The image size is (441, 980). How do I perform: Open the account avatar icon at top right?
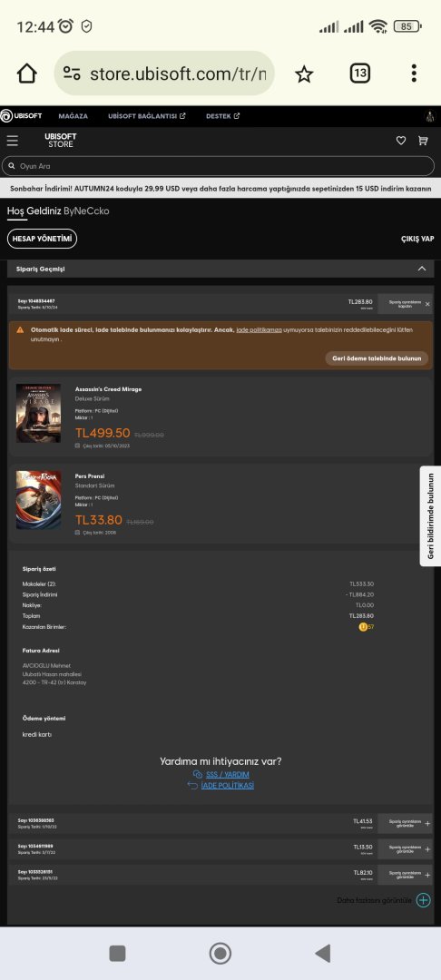430,115
